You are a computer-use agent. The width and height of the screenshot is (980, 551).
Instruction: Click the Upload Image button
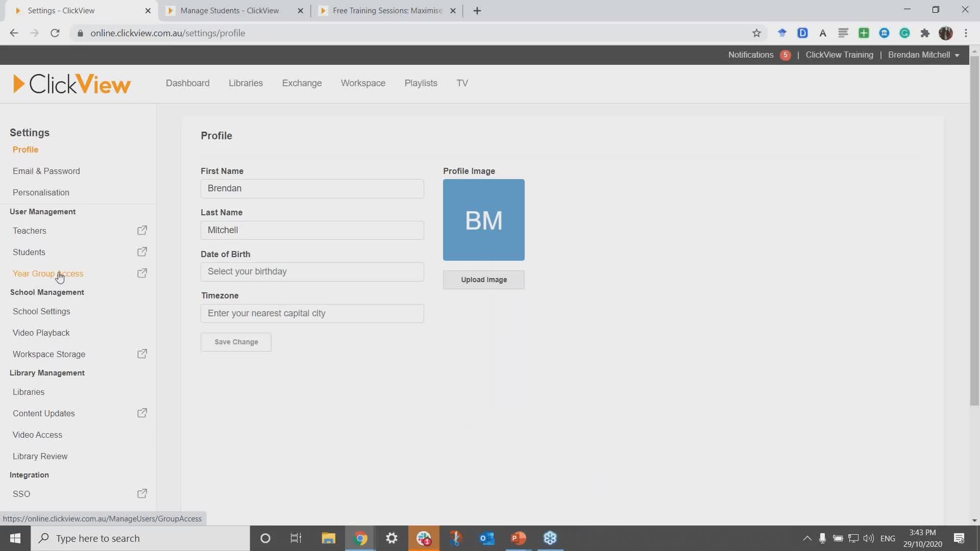pos(483,280)
